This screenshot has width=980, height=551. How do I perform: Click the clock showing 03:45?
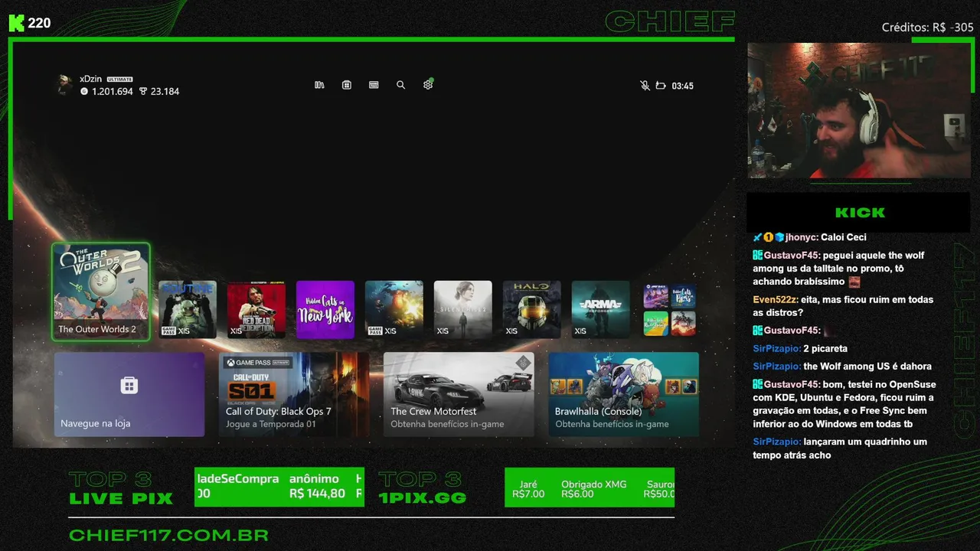click(682, 86)
